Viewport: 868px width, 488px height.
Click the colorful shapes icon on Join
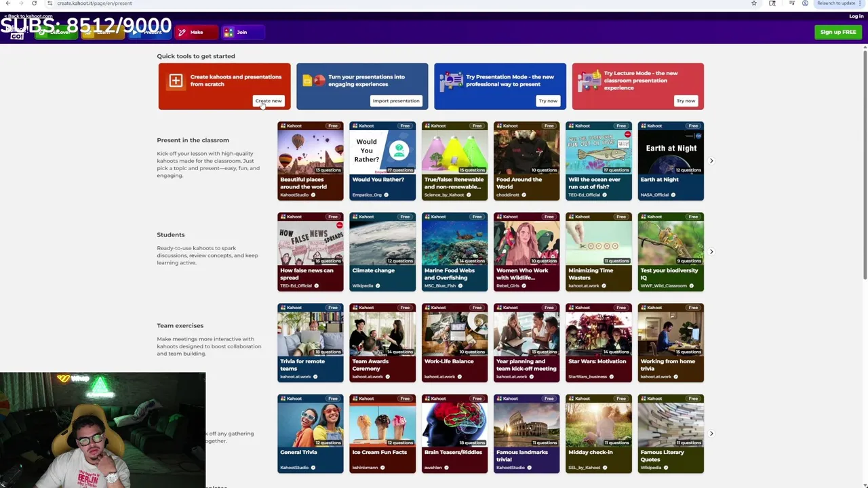tap(229, 32)
